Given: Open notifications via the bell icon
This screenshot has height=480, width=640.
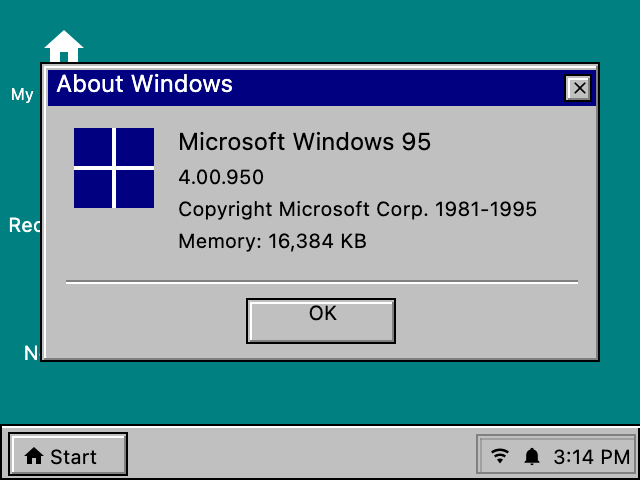Looking at the screenshot, I should click(x=532, y=456).
